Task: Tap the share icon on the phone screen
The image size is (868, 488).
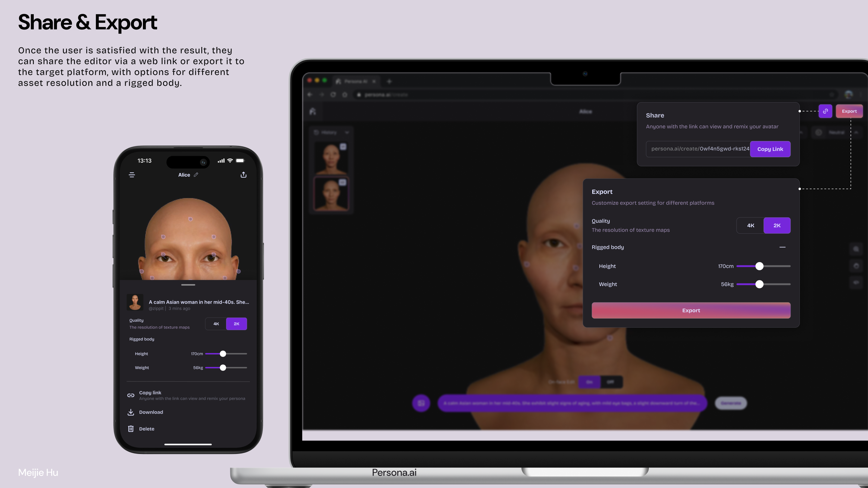Action: tap(244, 174)
